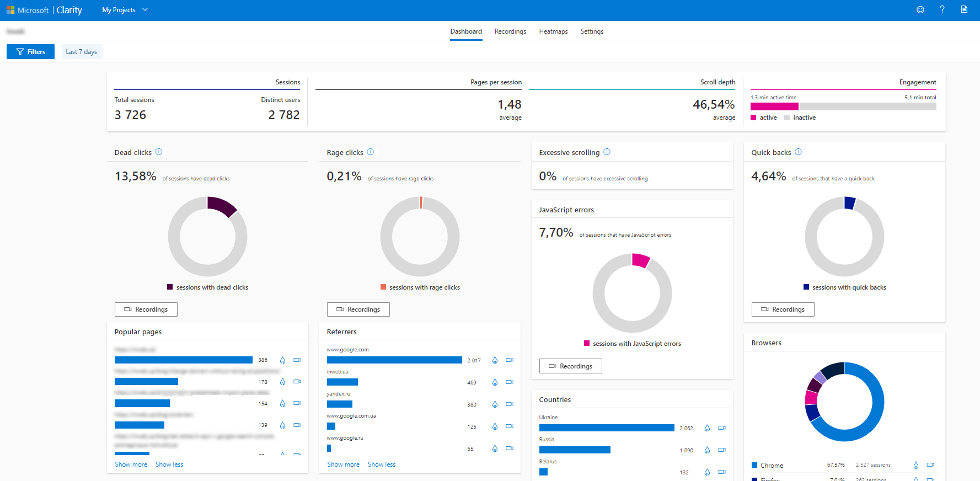The image size is (980, 481).
Task: Show less referrers
Action: point(382,464)
